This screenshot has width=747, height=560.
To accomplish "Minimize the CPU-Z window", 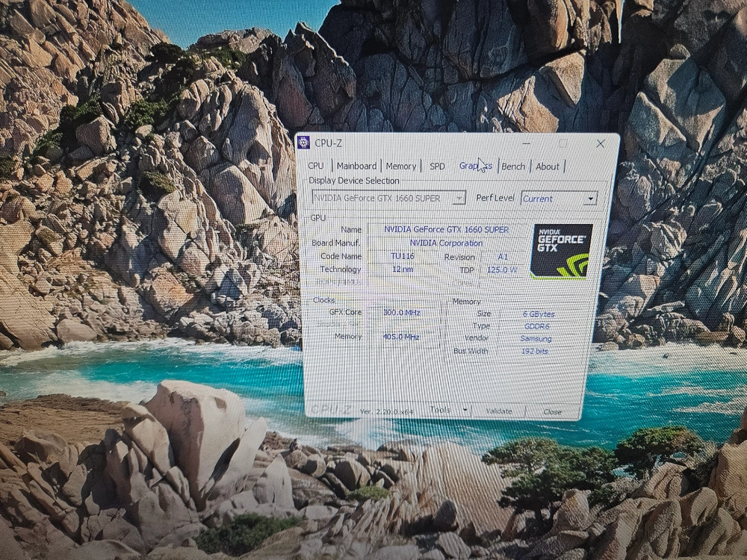I will tap(527, 143).
